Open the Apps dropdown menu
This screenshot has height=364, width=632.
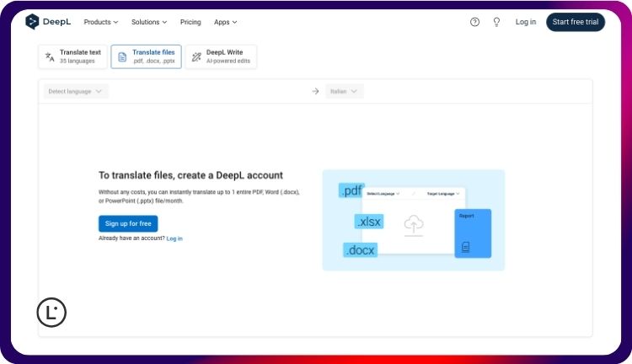click(225, 22)
